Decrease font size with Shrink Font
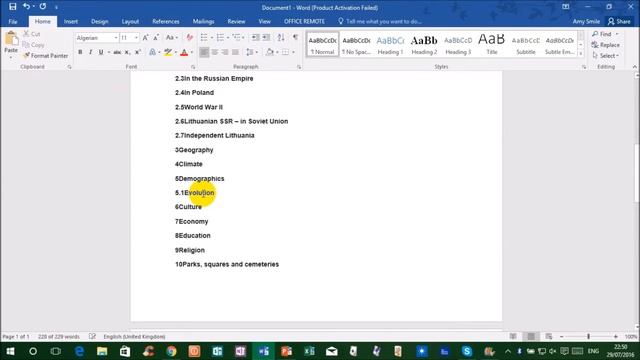The height and width of the screenshot is (360, 640). coord(156,38)
